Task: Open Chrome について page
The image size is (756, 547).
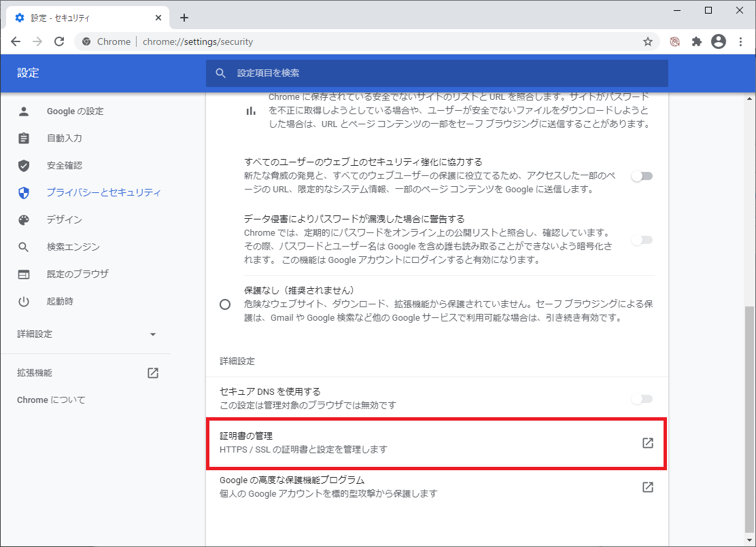Action: coord(51,400)
